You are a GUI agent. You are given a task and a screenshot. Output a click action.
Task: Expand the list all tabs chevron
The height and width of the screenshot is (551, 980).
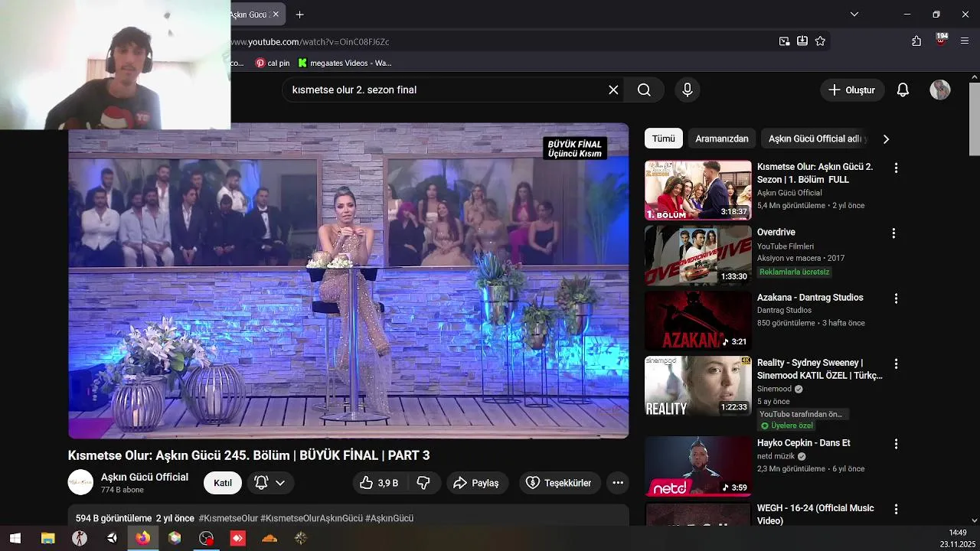(854, 15)
